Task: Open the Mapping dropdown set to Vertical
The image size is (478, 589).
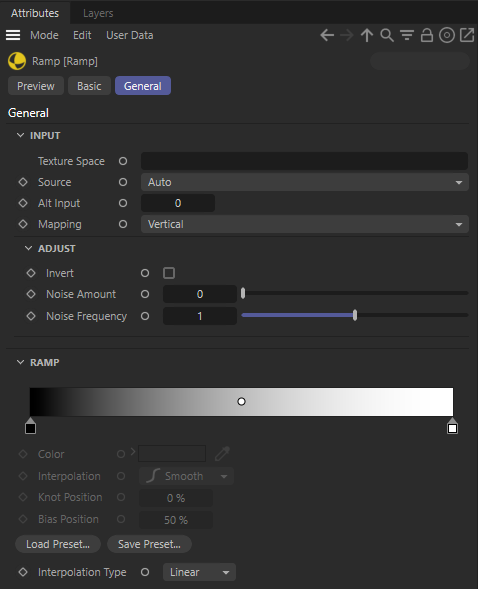Action: click(305, 224)
